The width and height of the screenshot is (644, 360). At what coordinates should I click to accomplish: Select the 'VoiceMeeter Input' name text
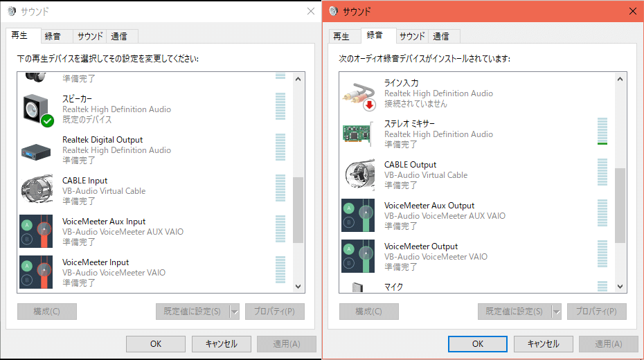(96, 262)
